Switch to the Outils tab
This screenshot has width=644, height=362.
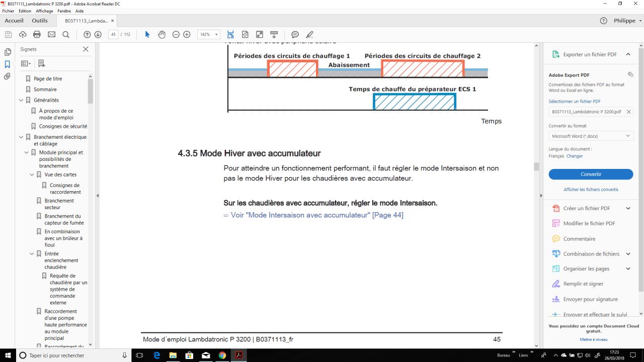40,21
